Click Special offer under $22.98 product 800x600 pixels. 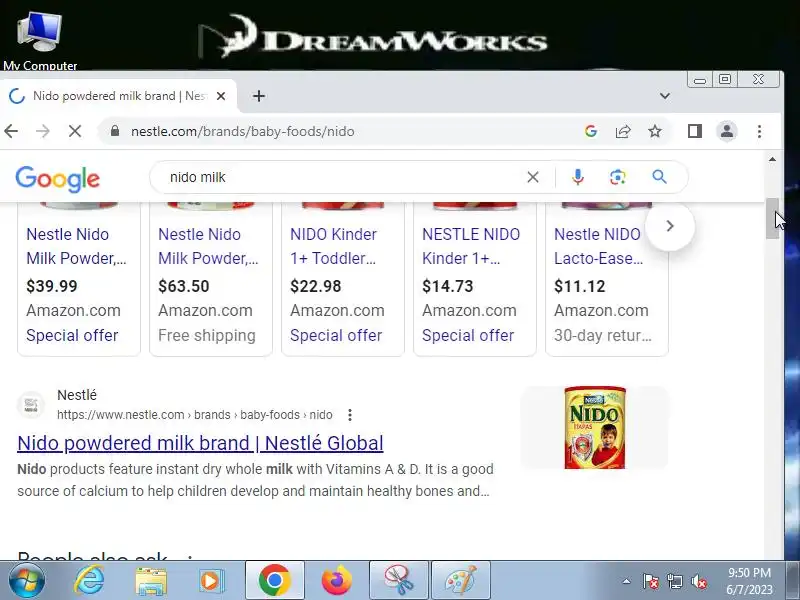tap(336, 335)
